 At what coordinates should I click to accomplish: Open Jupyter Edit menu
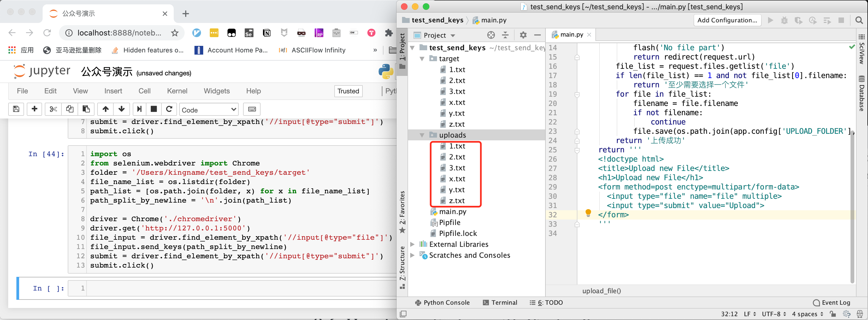(x=50, y=91)
